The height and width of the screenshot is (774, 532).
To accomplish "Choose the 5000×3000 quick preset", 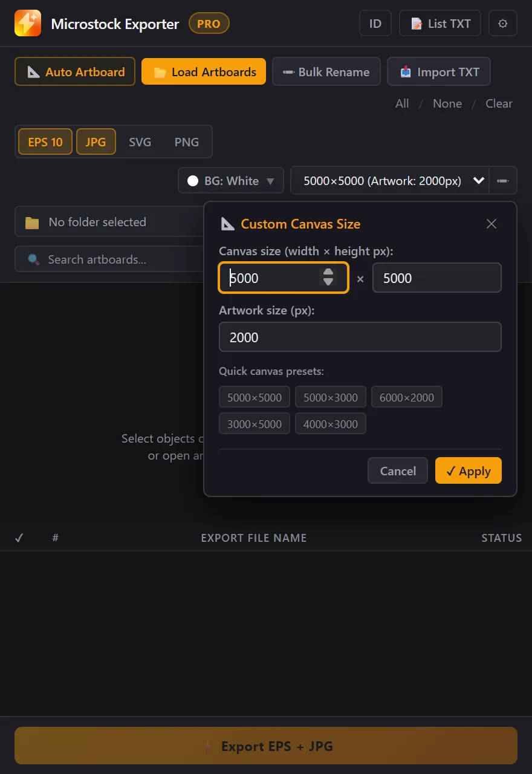I will 331,397.
